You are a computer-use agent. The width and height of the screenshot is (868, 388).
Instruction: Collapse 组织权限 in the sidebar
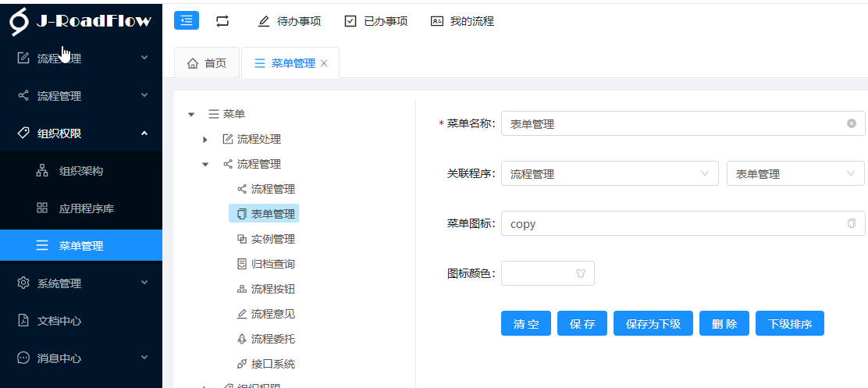pos(81,133)
